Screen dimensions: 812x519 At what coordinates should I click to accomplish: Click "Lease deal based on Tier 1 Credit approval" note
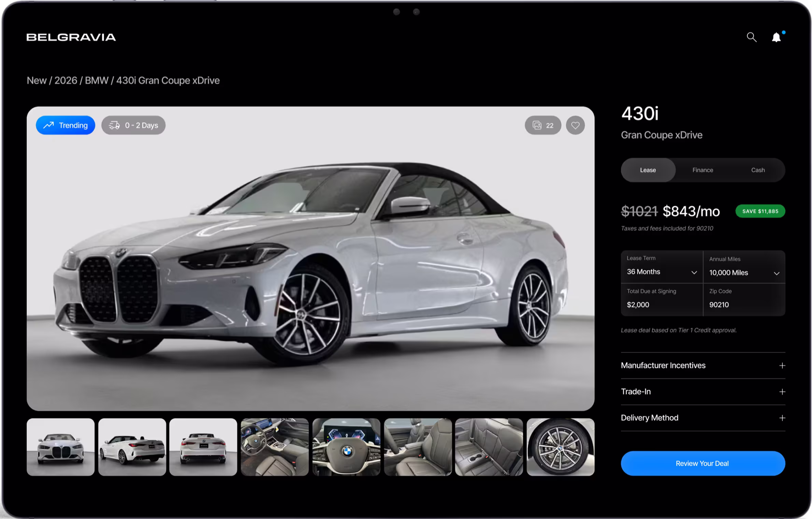(679, 330)
